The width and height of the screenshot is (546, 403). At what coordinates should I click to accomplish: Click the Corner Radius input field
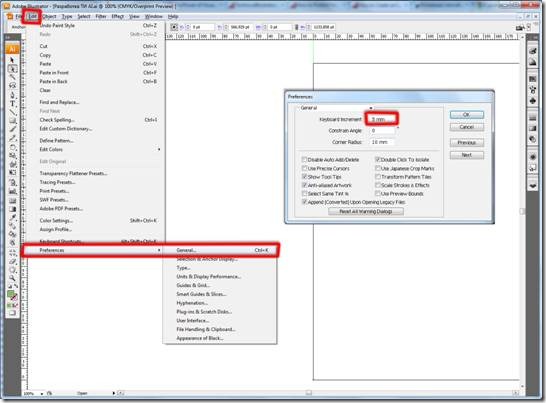pyautogui.click(x=382, y=142)
